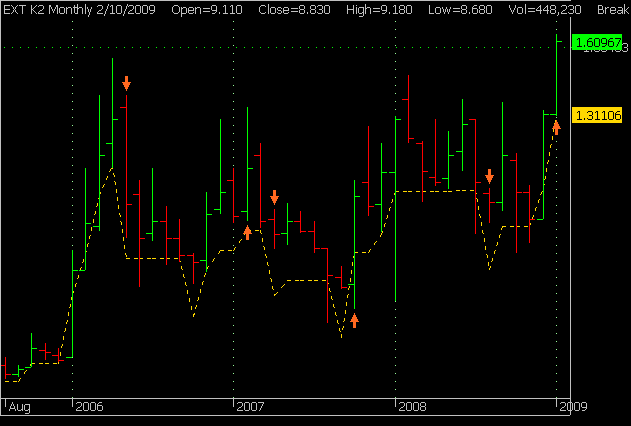
Task: Click the orange down arrow in 2007
Action: coord(274,197)
